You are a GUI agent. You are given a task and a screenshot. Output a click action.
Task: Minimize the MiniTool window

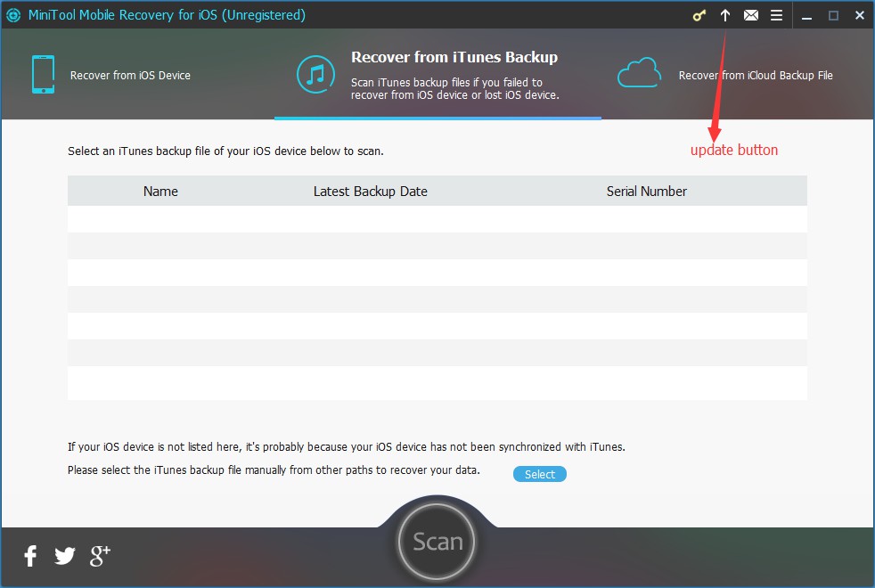click(807, 16)
